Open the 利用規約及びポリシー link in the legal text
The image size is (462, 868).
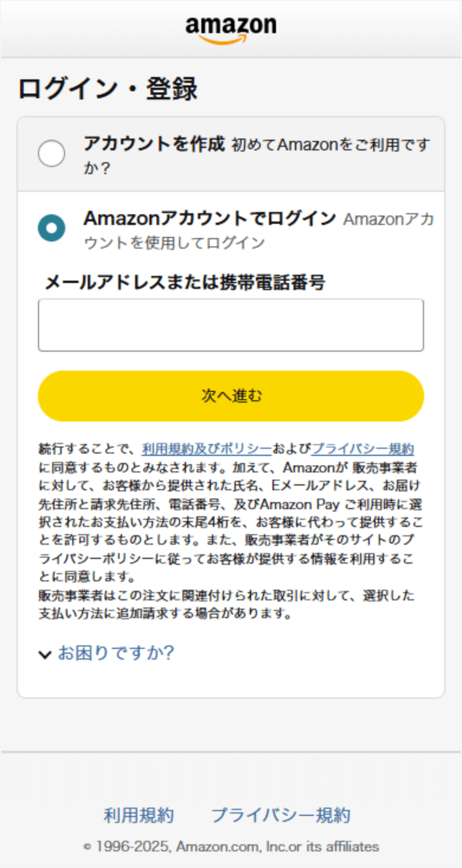[x=207, y=448]
